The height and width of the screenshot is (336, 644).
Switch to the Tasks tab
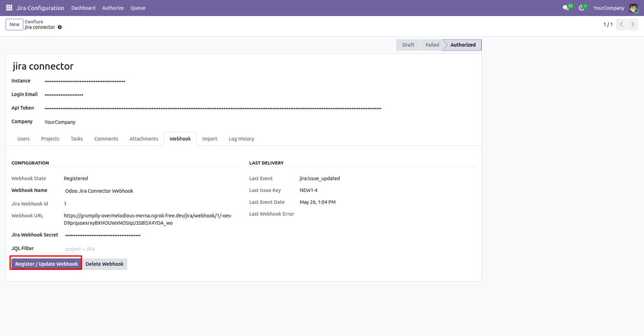coord(77,139)
